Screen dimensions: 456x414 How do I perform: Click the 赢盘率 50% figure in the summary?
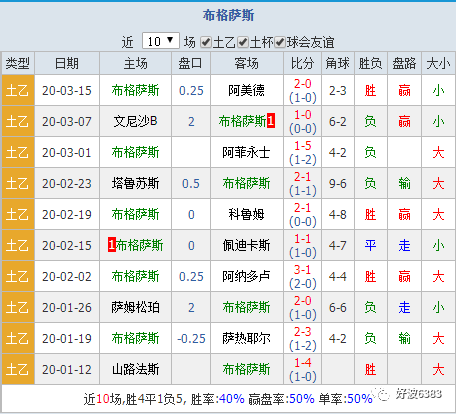click(302, 399)
